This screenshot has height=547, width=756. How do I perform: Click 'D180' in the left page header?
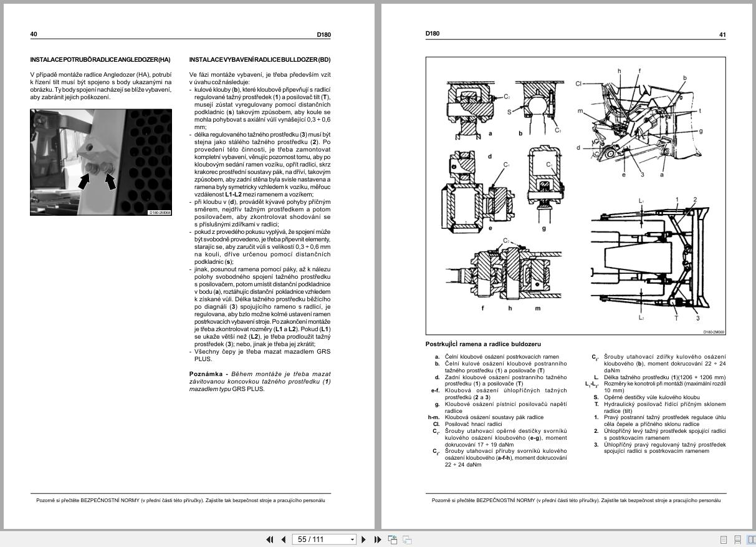coord(323,35)
